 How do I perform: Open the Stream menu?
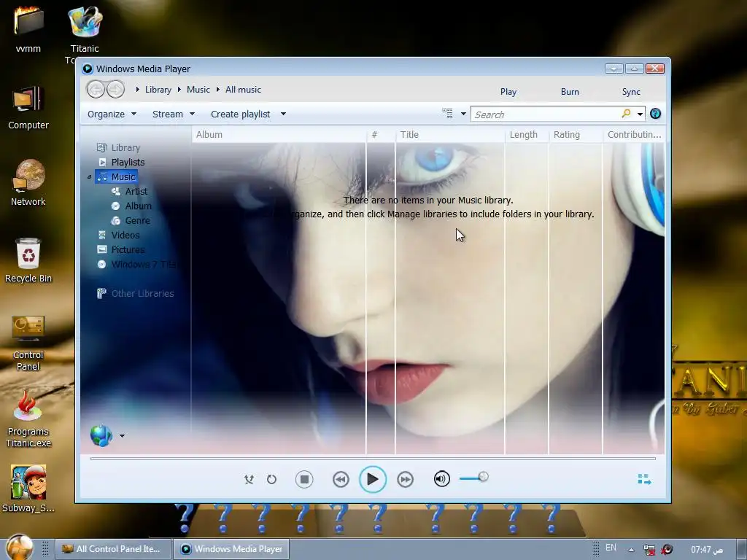click(174, 114)
